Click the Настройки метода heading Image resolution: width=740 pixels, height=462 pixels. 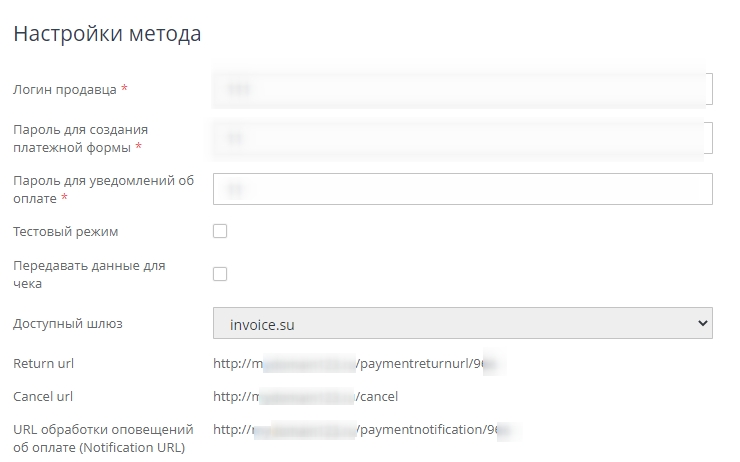107,34
